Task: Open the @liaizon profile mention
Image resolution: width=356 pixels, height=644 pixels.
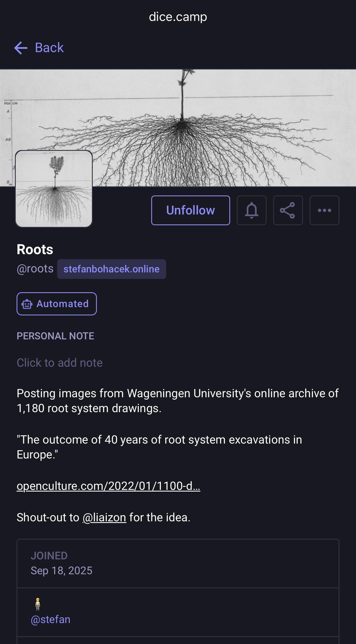Action: 104,517
